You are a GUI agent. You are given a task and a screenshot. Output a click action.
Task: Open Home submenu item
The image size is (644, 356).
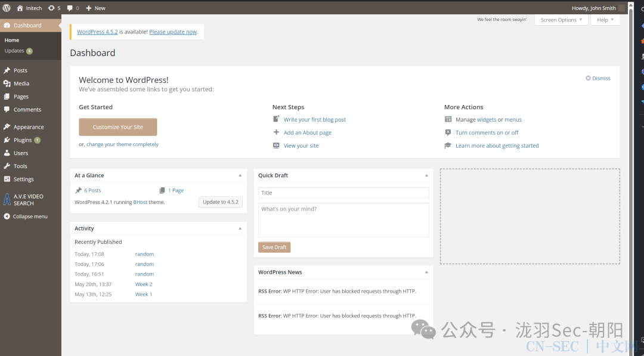coord(12,40)
